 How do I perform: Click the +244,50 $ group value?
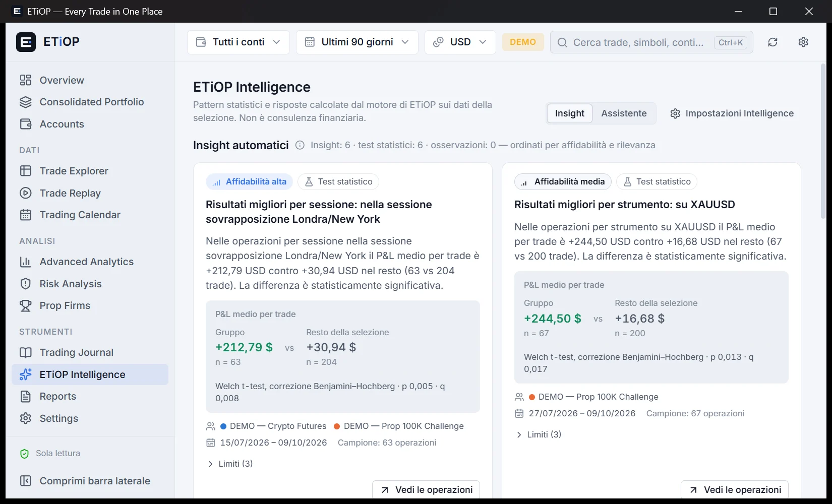553,319
